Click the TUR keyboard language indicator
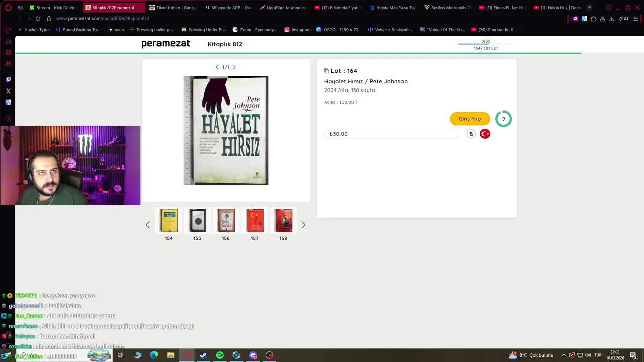 [598, 355]
